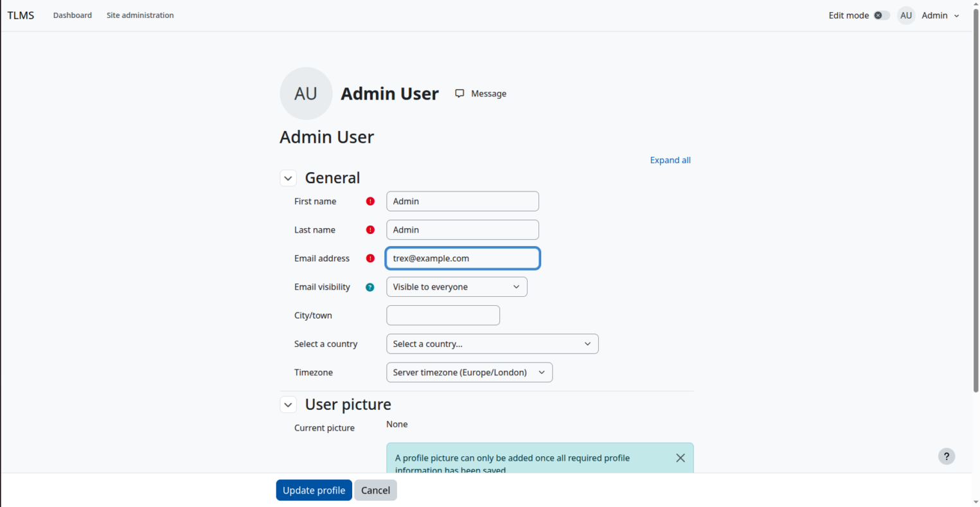Click the Message speech bubble icon
The image size is (980, 507).
[459, 94]
